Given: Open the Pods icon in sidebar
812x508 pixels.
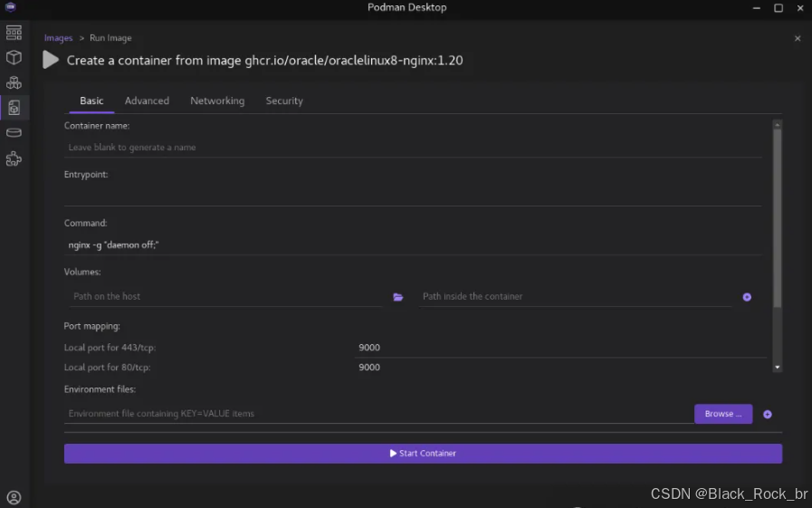Looking at the screenshot, I should coord(14,82).
